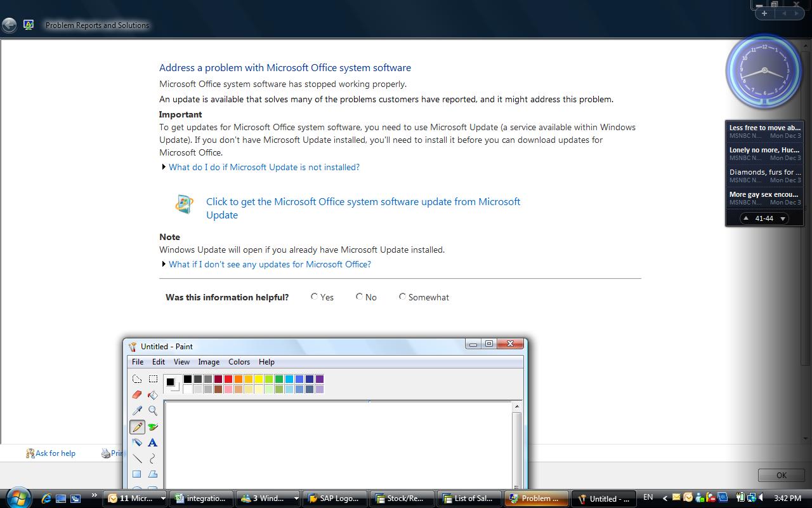Pick the red color swatch in the palette
The width and height of the screenshot is (812, 508).
pos(228,379)
